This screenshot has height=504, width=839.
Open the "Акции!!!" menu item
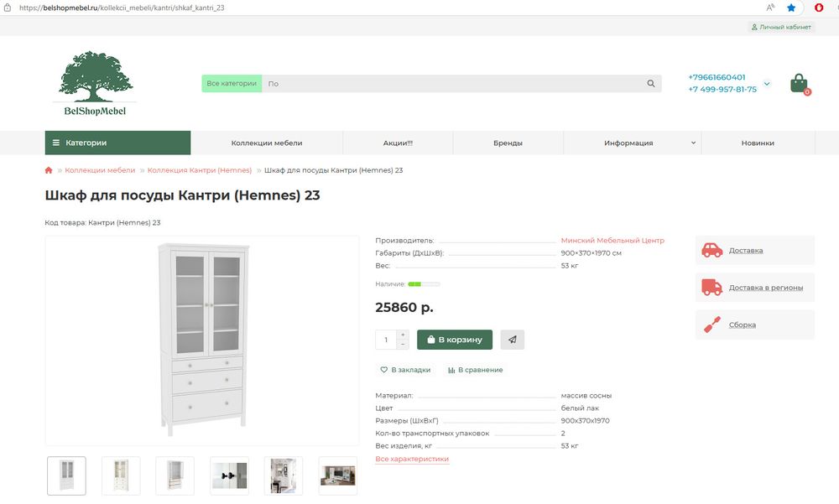398,143
